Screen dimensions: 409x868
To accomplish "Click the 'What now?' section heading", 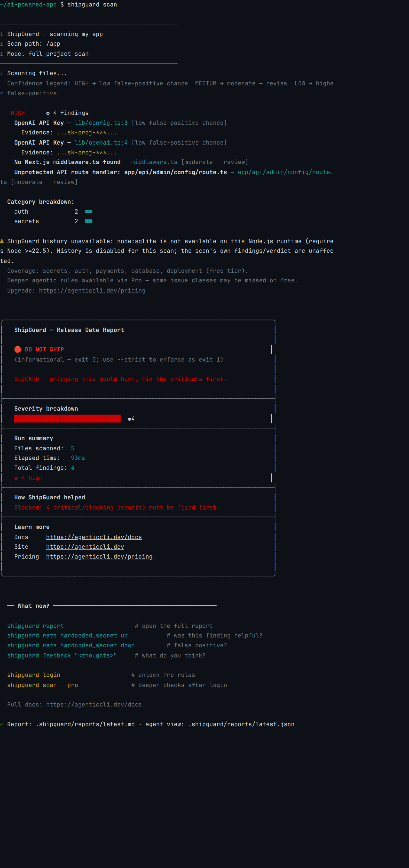I will pos(34,606).
